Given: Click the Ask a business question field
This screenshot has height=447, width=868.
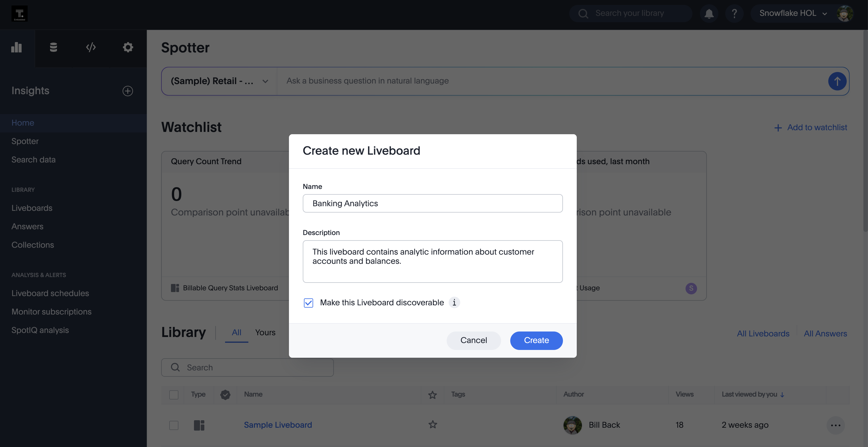Looking at the screenshot, I should point(553,81).
